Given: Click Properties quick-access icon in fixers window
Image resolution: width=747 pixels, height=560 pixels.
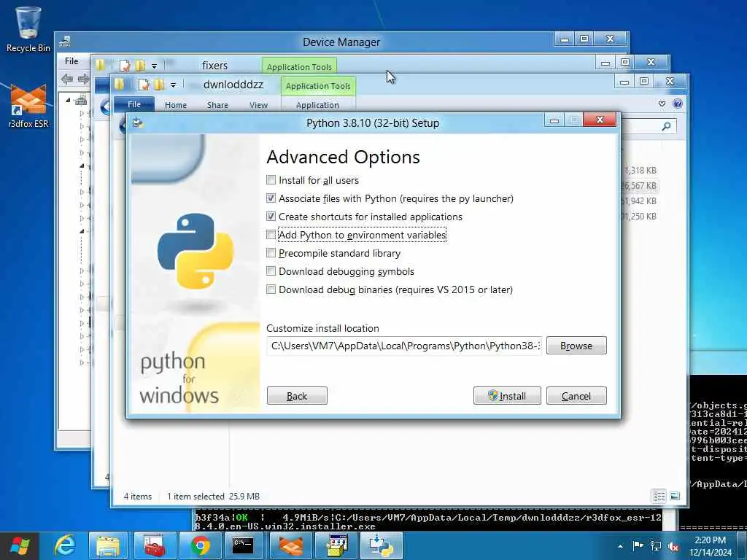Looking at the screenshot, I should click(x=125, y=65).
